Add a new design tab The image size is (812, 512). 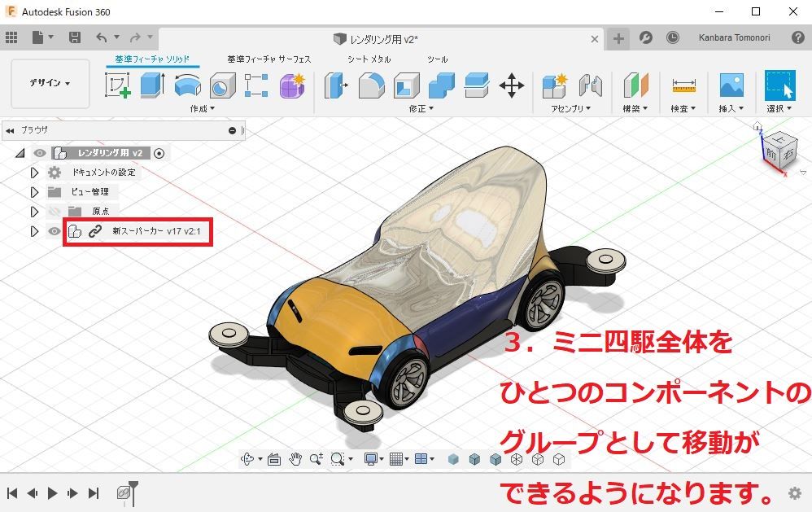click(618, 38)
